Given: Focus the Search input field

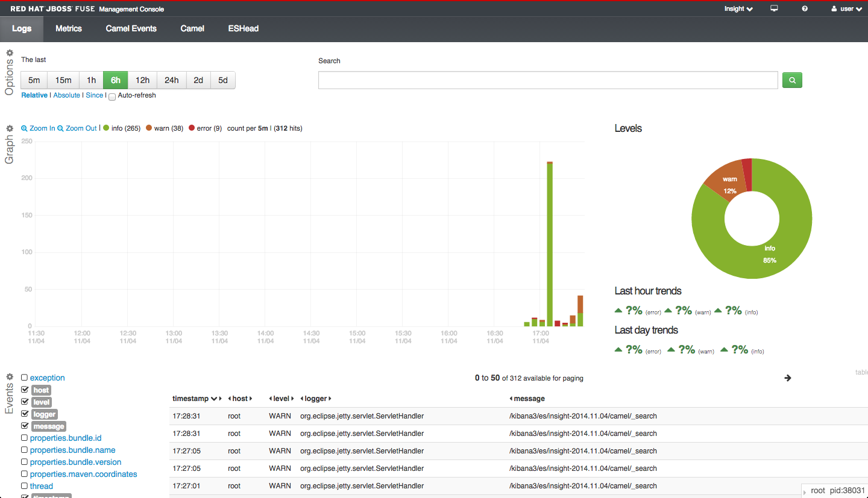Looking at the screenshot, I should pyautogui.click(x=548, y=80).
